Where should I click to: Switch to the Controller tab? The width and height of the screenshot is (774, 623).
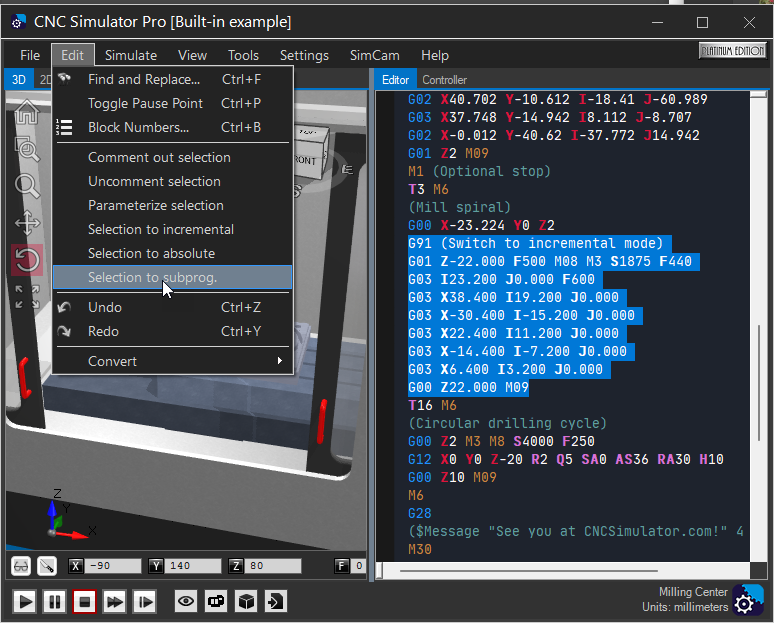pyautogui.click(x=444, y=79)
